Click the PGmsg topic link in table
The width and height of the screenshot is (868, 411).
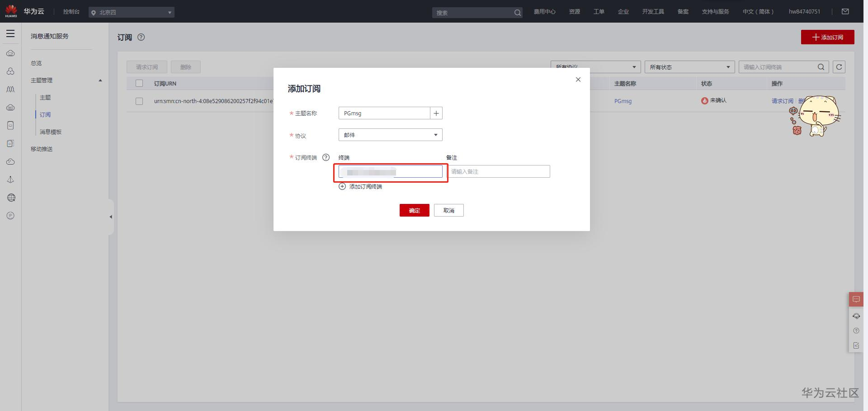pyautogui.click(x=623, y=101)
